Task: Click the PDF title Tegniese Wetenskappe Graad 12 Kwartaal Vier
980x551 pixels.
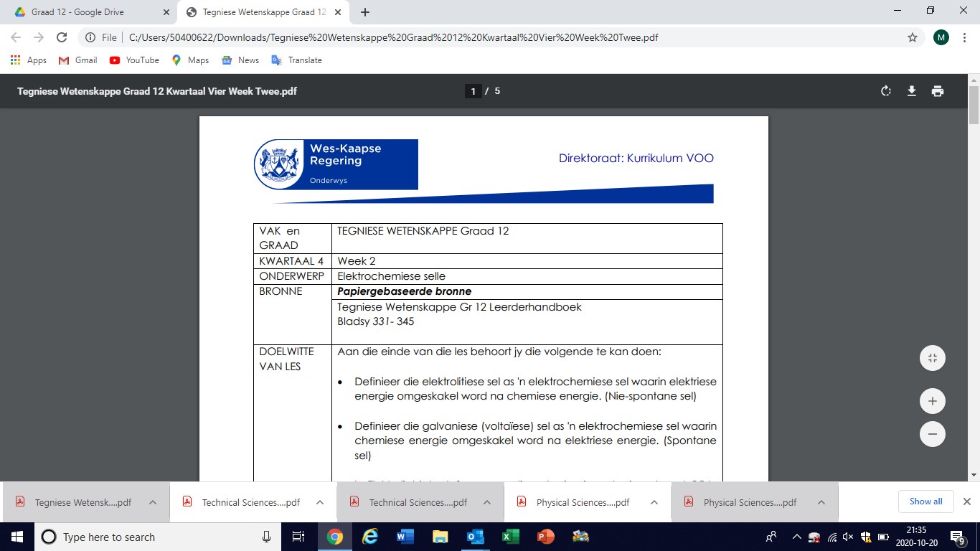Action: pos(157,91)
